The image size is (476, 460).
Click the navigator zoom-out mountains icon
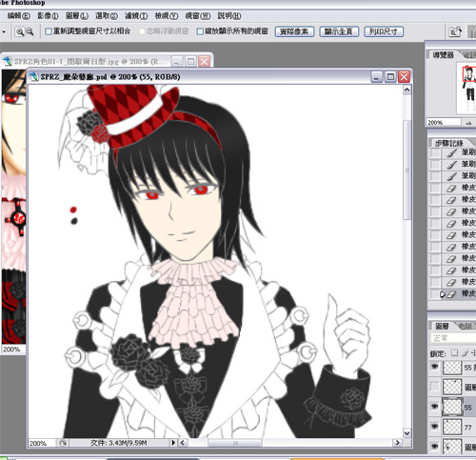point(468,123)
